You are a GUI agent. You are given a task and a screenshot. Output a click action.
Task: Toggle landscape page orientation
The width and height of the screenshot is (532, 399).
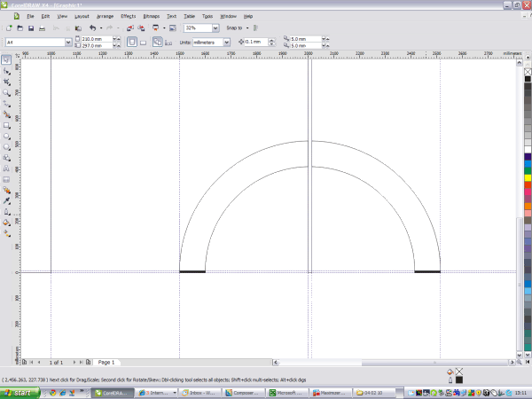[143, 42]
